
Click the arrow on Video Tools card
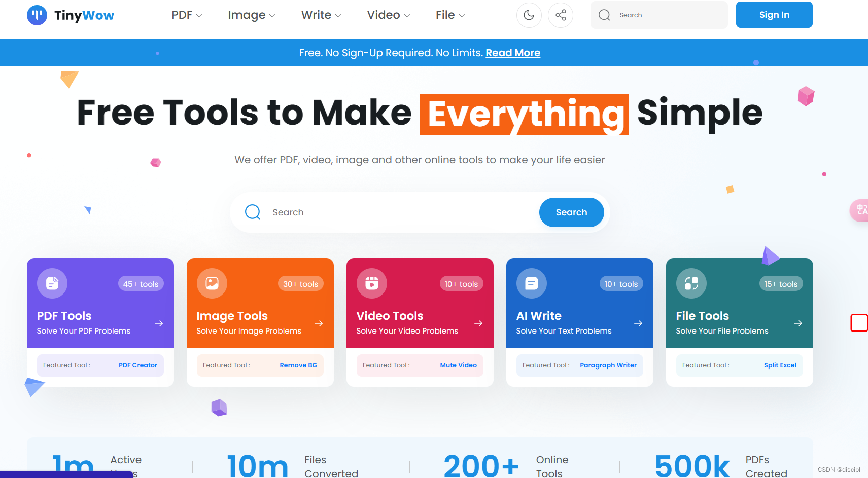pos(478,323)
